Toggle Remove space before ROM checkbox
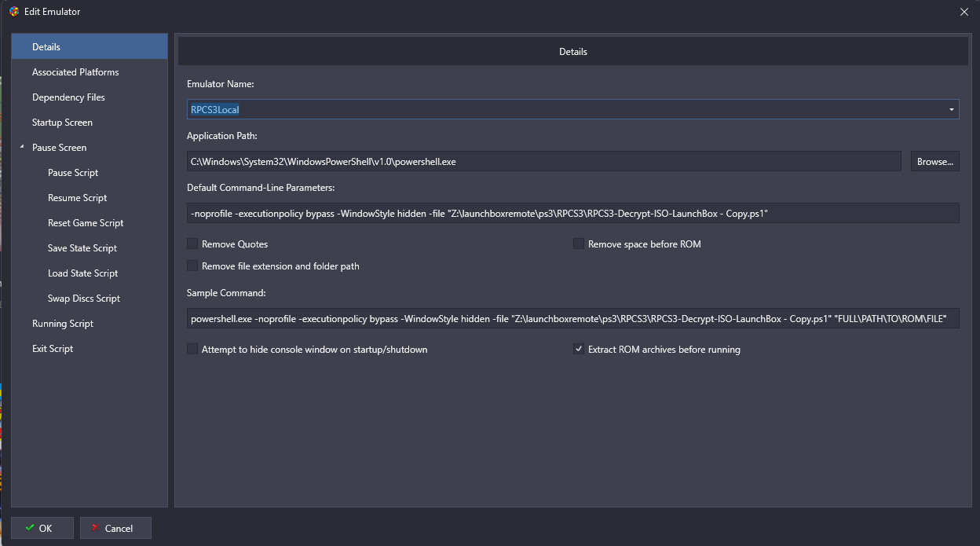The image size is (980, 546). point(579,244)
